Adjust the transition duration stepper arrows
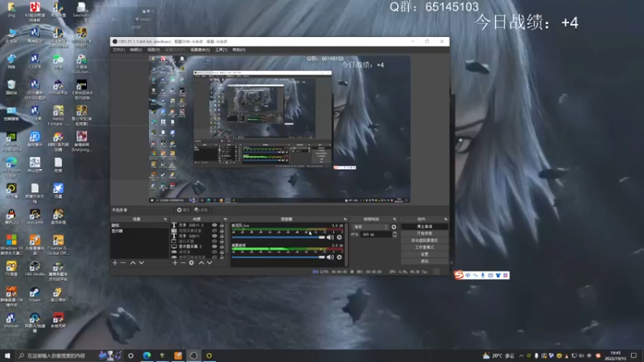The height and width of the screenshot is (362, 644). (x=394, y=234)
